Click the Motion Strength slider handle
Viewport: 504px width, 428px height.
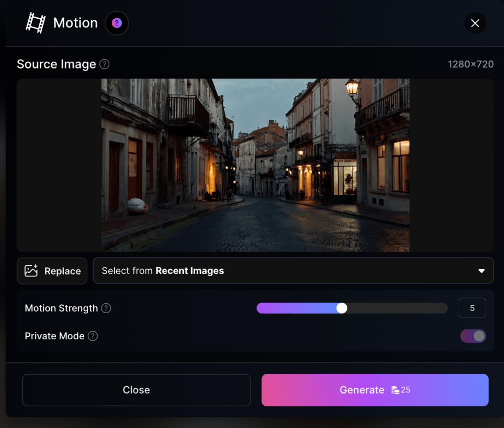342,308
